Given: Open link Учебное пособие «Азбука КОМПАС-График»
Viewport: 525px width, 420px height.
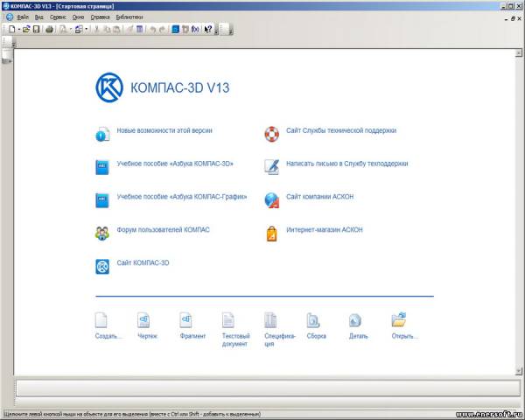Looking at the screenshot, I should (182, 197).
